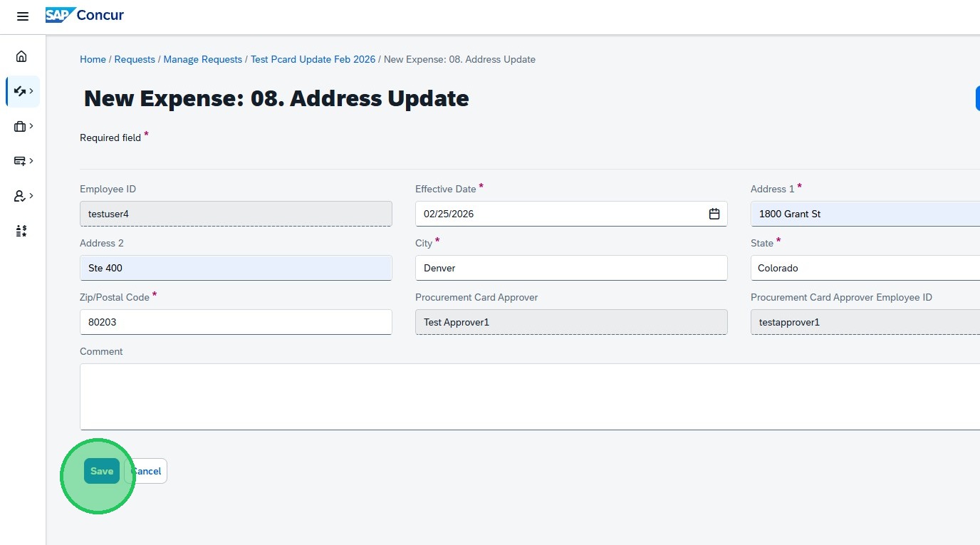
Task: Open the Effective Date calendar picker
Action: point(714,214)
